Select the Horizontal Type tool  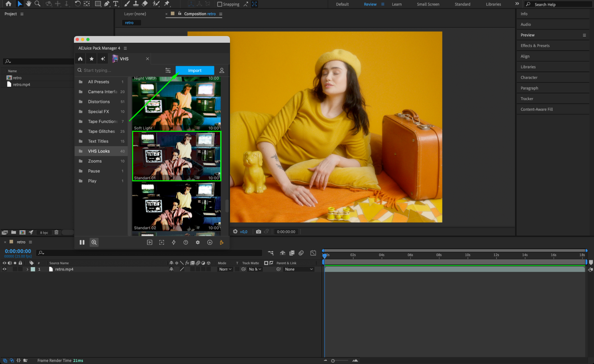(116, 4)
